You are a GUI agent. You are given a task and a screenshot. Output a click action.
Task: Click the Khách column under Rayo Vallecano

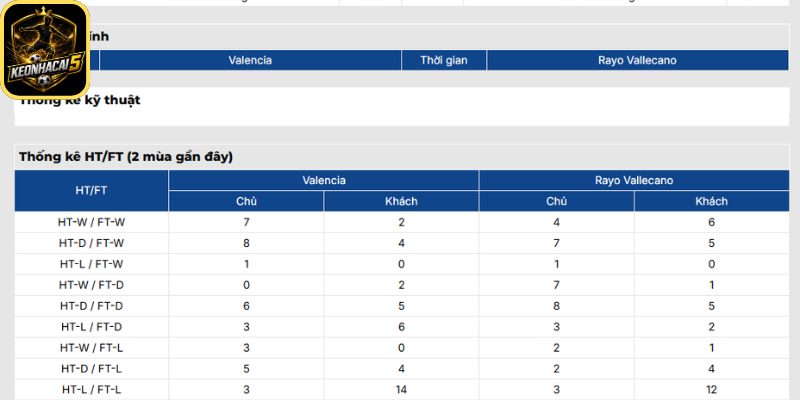pyautogui.click(x=711, y=201)
